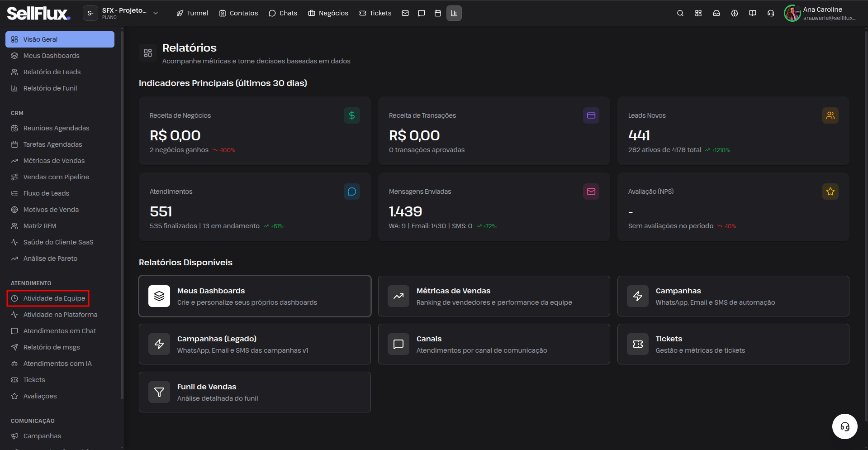Click the ticket icon on Tickets report card
The image size is (868, 450).
[638, 344]
